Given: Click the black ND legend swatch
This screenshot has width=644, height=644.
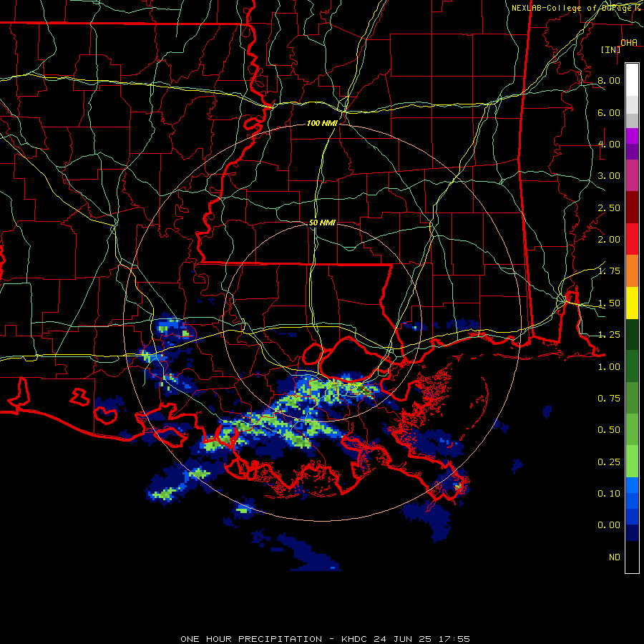Looking at the screenshot, I should pyautogui.click(x=632, y=557).
